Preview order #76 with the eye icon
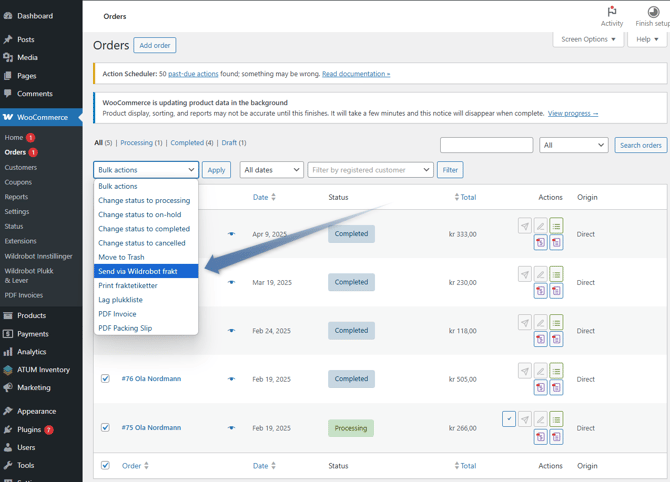 point(231,379)
